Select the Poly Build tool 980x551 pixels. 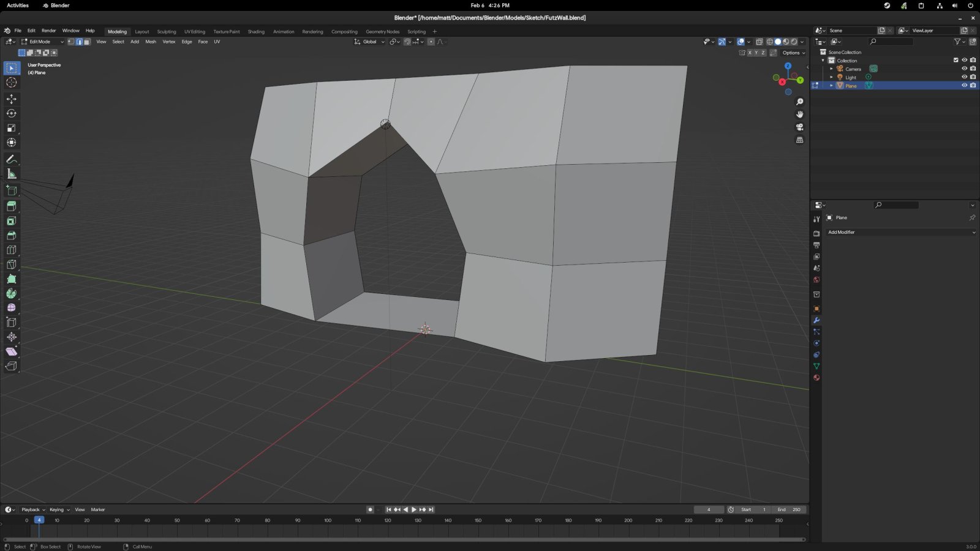[11, 279]
